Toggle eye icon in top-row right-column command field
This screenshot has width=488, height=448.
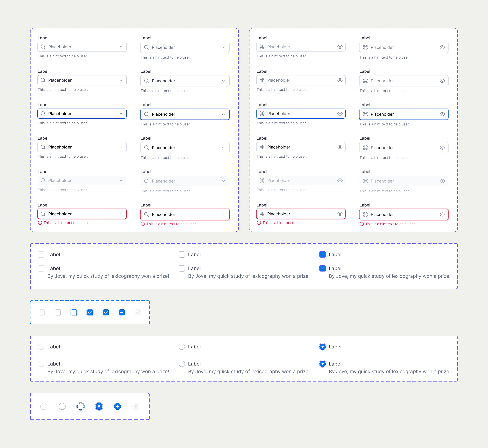click(442, 47)
